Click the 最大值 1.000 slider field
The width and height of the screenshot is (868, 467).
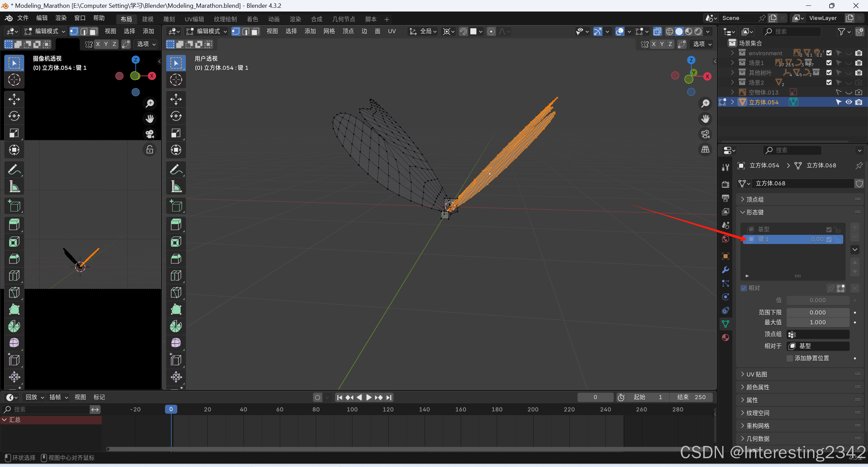[817, 322]
